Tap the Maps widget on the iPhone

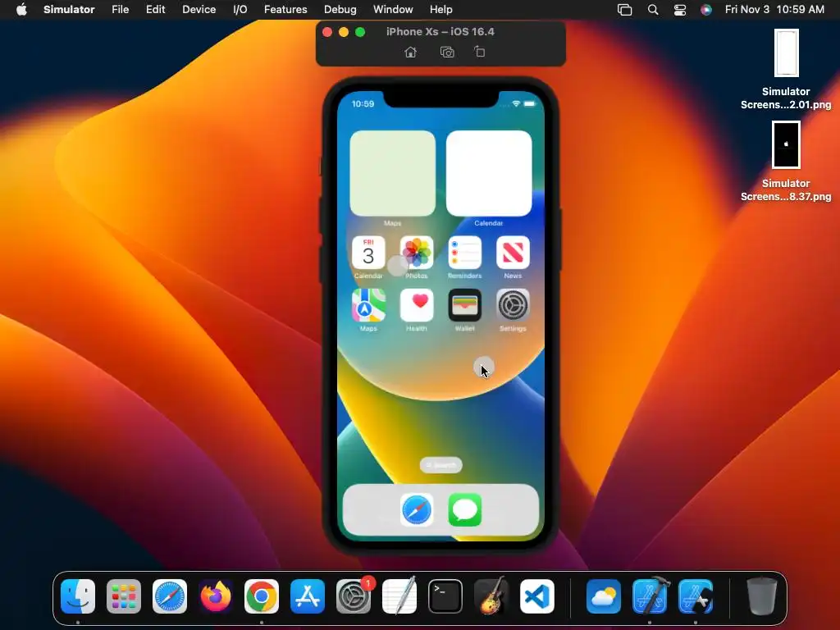393,173
